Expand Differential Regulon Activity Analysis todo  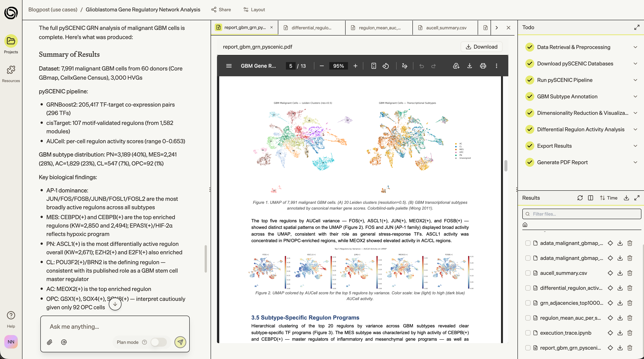635,129
